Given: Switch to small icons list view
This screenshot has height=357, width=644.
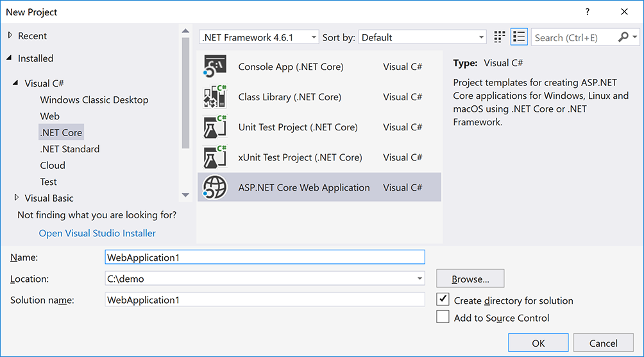Looking at the screenshot, I should 519,37.
